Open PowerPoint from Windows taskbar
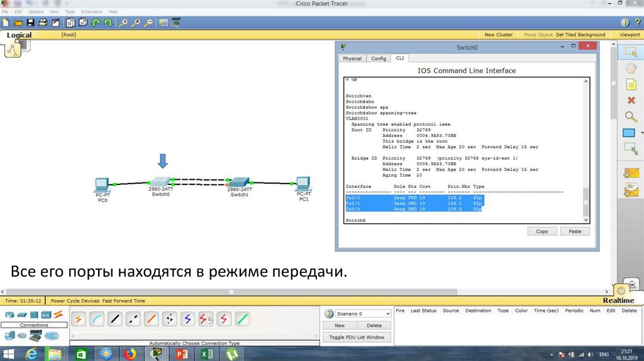 (x=182, y=353)
